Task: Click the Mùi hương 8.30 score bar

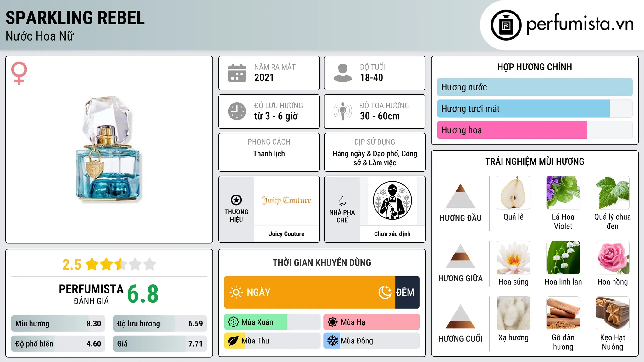Action: click(58, 323)
